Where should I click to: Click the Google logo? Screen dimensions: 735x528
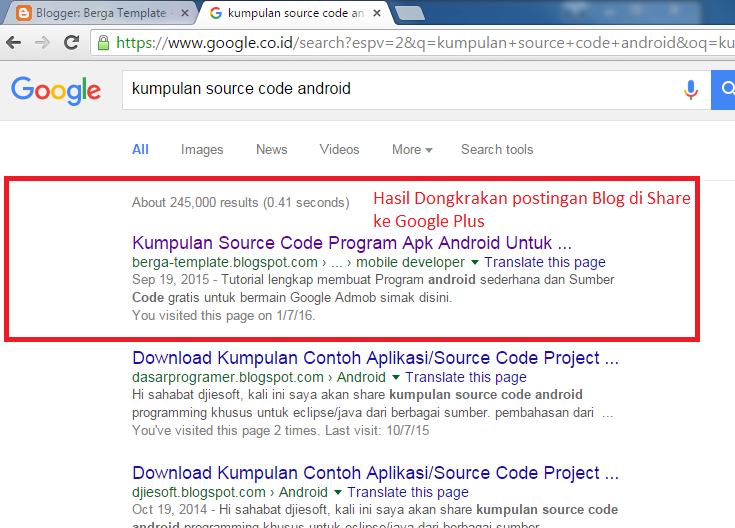tap(56, 90)
